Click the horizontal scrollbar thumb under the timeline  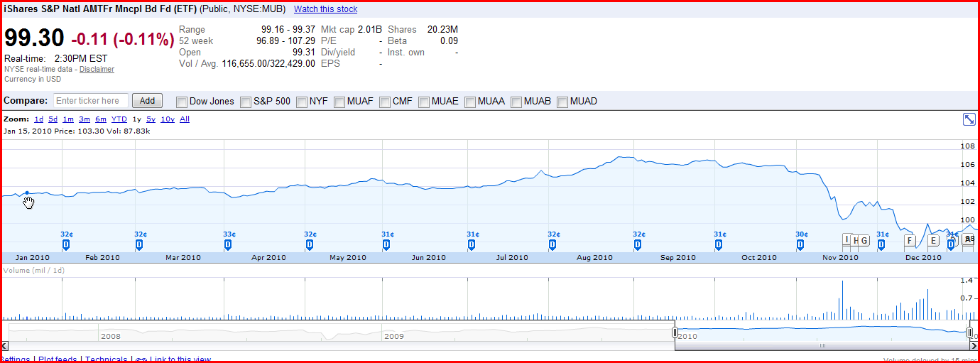pos(822,346)
